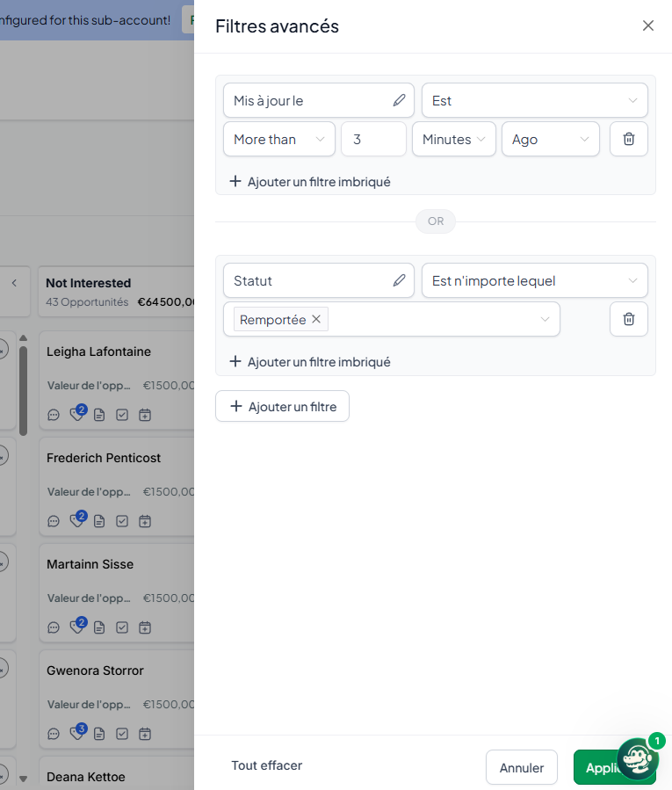Open tasks icon on Martainn Sisse card
This screenshot has height=790, width=672.
pyautogui.click(x=122, y=627)
